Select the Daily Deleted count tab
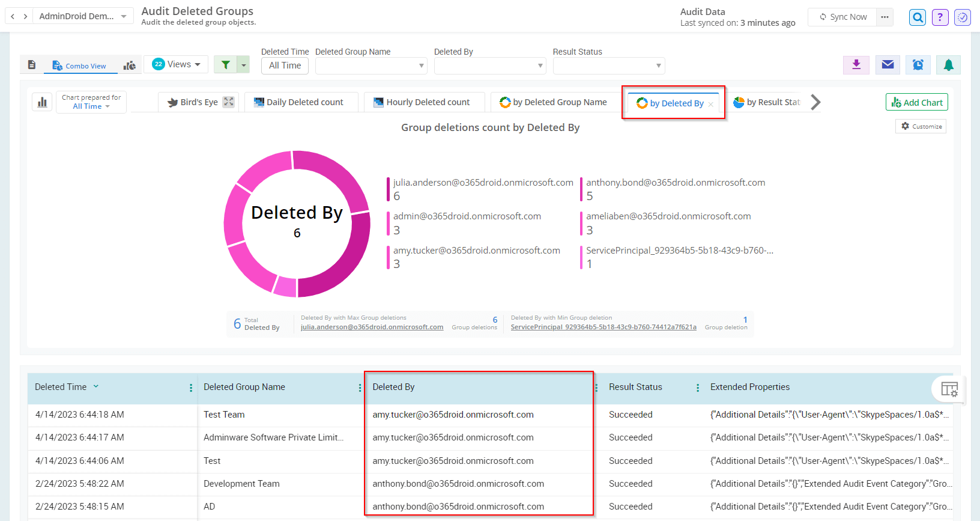980x521 pixels. (x=301, y=102)
